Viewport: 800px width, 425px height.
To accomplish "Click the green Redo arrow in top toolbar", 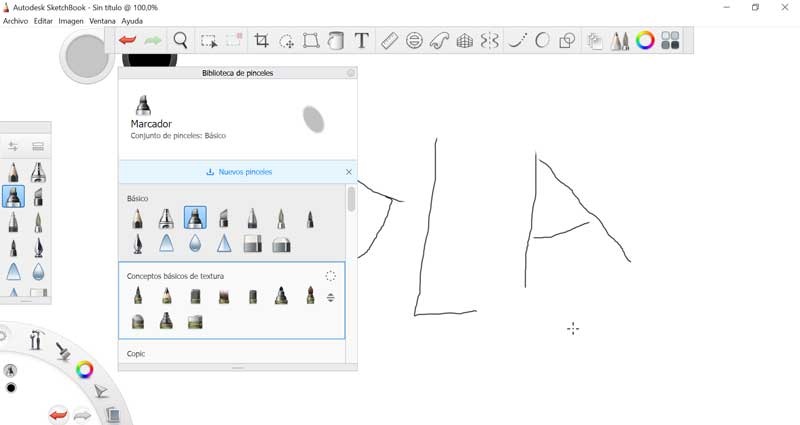I will tap(153, 40).
